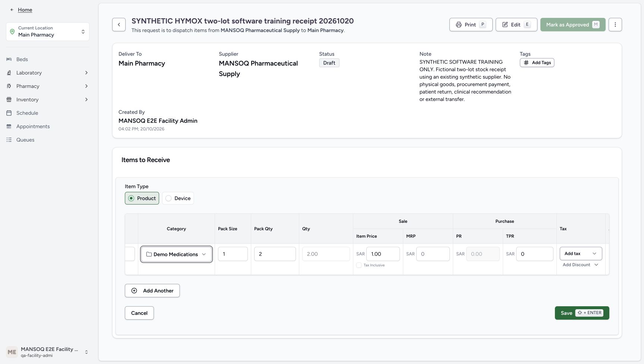This screenshot has height=364, width=644.
Task: Click the Cancel button
Action: coord(139,313)
